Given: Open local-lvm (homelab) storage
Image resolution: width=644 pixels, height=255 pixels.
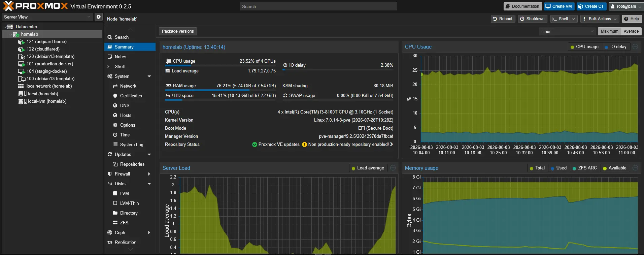Looking at the screenshot, I should (47, 101).
